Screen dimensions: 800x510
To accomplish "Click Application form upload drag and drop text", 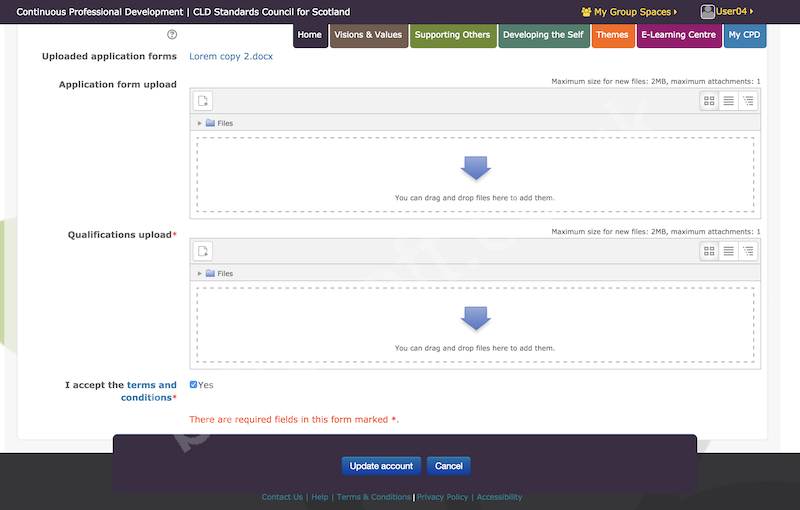I will point(474,198).
